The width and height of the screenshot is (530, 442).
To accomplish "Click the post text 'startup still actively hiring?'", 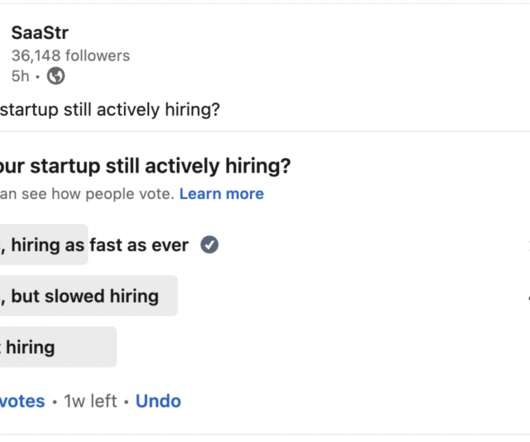I will [x=110, y=110].
